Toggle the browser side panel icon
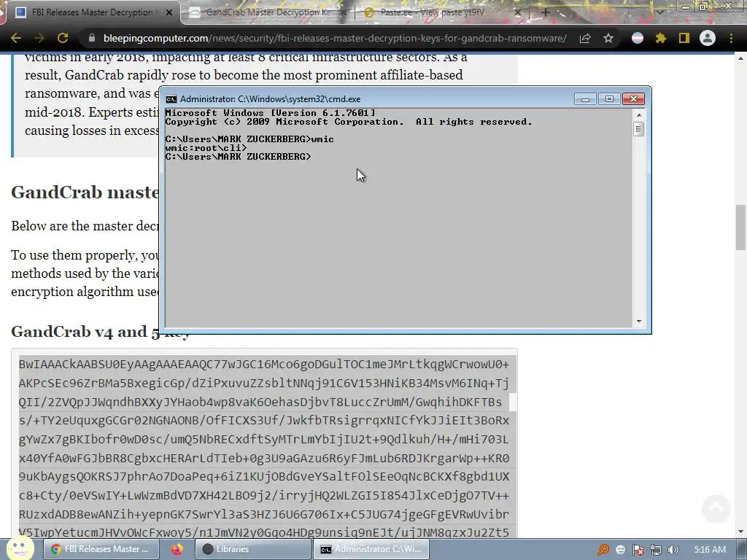 click(684, 38)
